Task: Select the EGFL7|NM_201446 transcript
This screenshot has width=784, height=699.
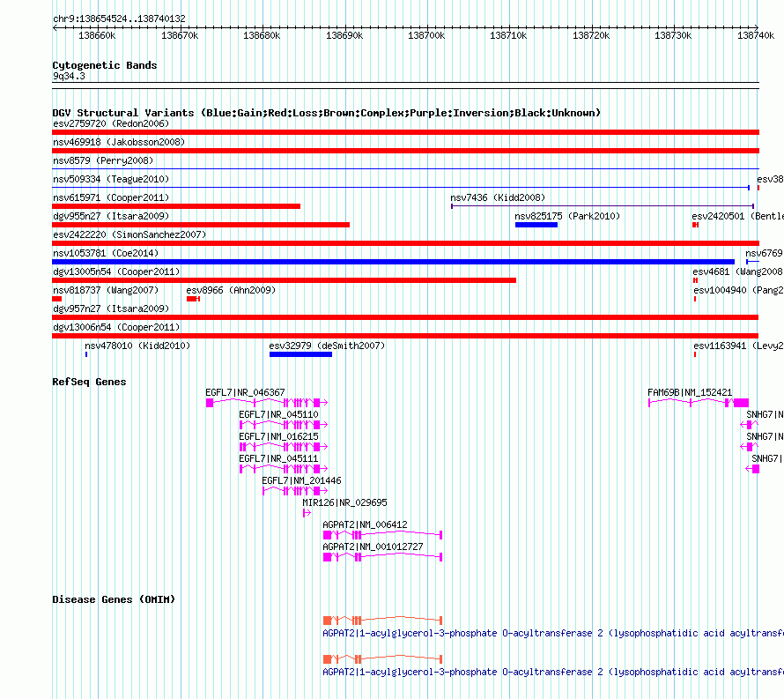Action: pyautogui.click(x=295, y=491)
